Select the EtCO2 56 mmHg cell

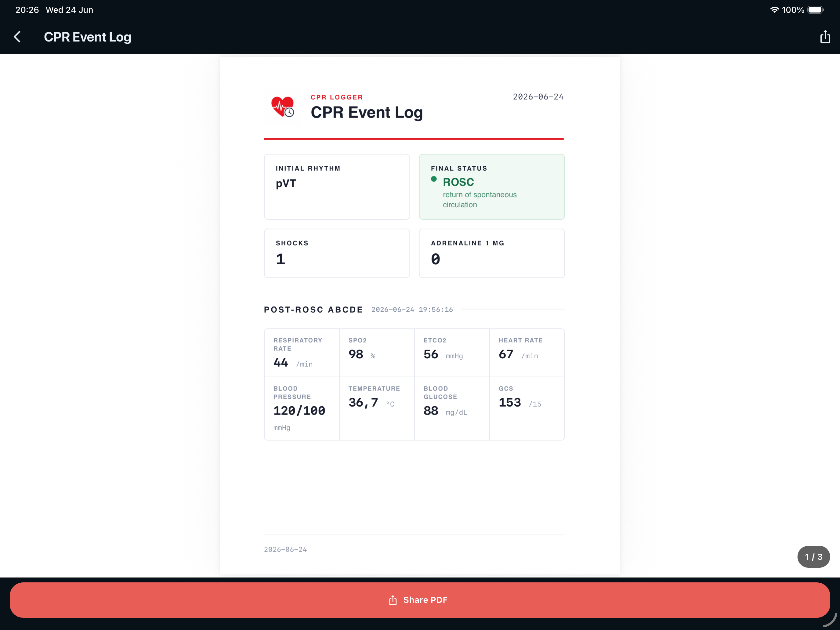pos(452,353)
